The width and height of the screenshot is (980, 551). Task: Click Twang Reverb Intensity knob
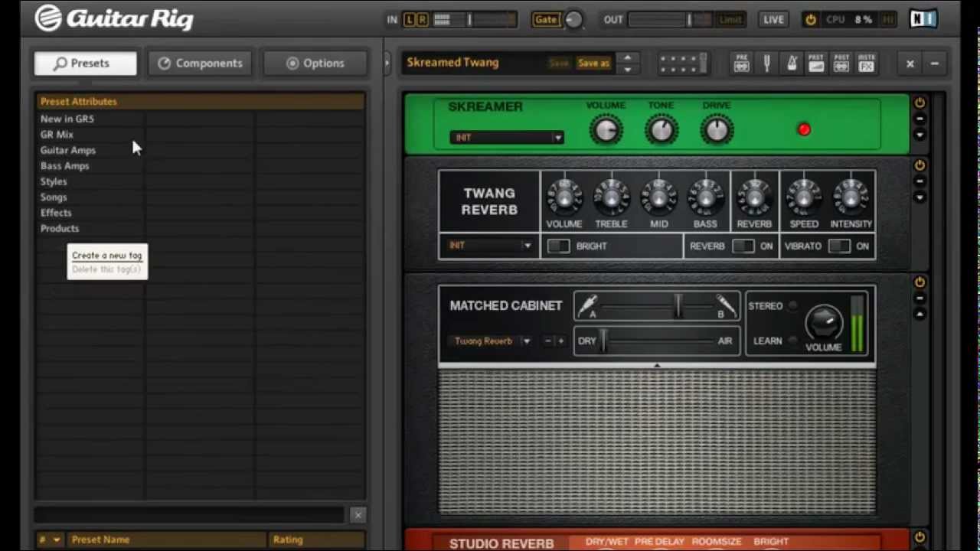coord(851,198)
